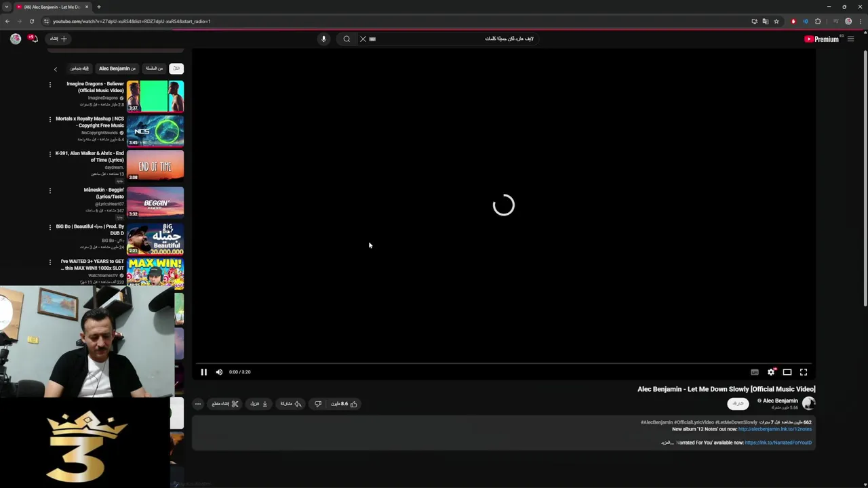868x488 pixels.
Task: Open End of Time lyrics thumbnail
Action: coord(155,166)
